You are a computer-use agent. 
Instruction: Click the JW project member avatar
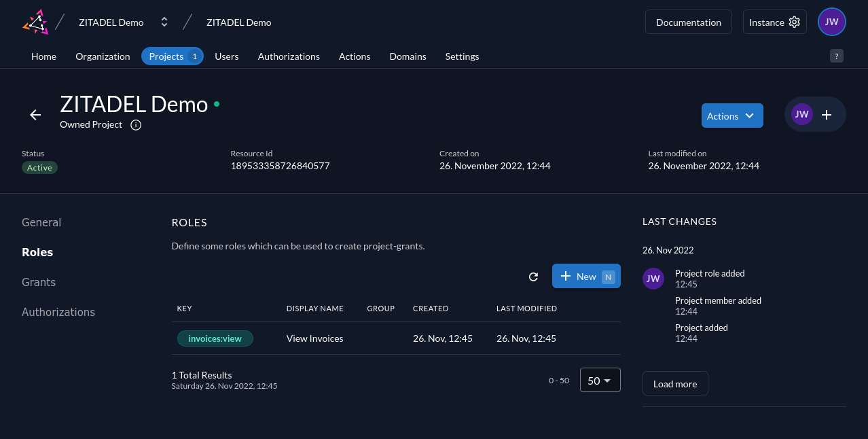[802, 114]
